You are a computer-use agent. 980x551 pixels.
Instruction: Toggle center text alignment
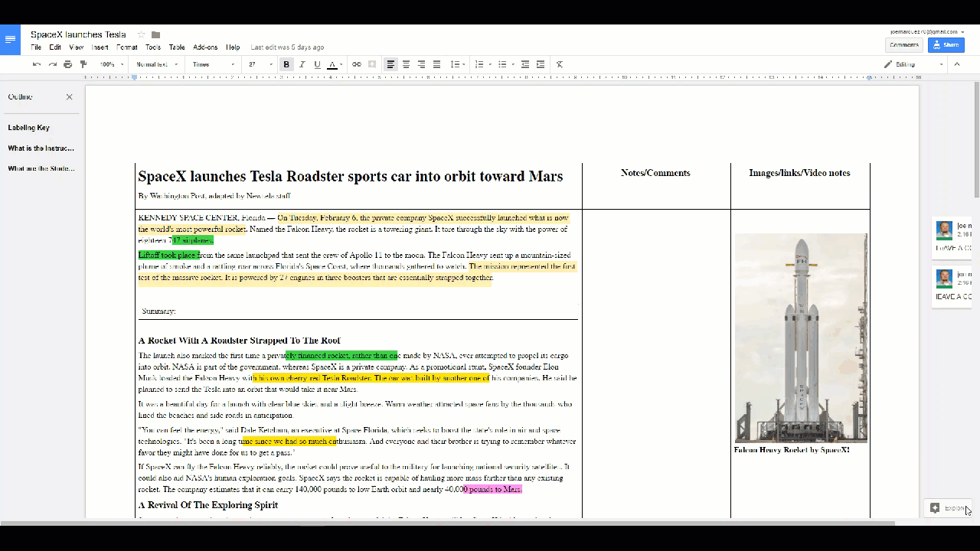(406, 64)
